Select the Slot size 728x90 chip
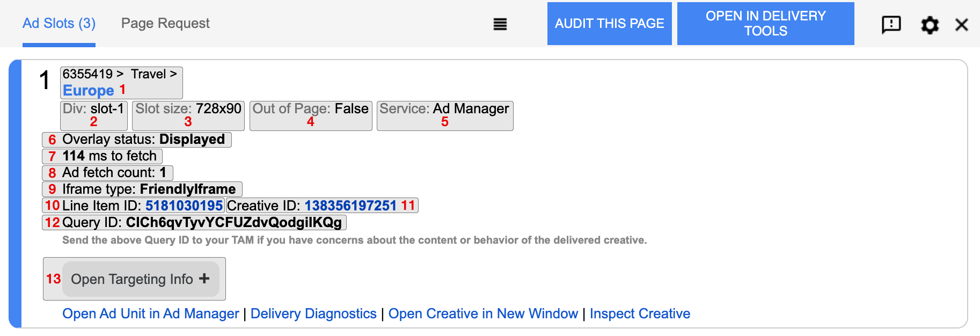 pos(188,115)
